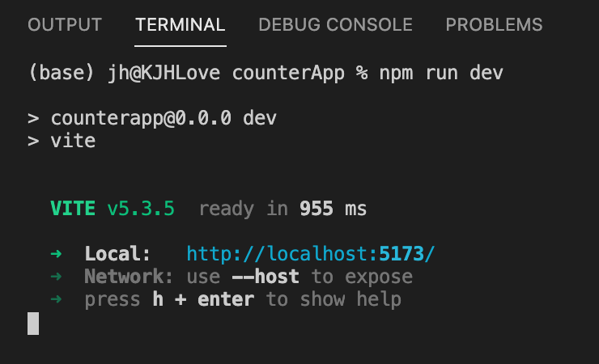Click the 'Local:' label
Viewport: 599px width, 364px height.
point(117,254)
